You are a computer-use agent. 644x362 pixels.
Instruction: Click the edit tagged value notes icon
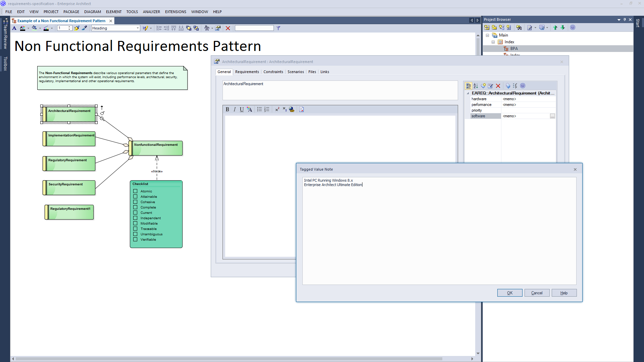[490, 86]
